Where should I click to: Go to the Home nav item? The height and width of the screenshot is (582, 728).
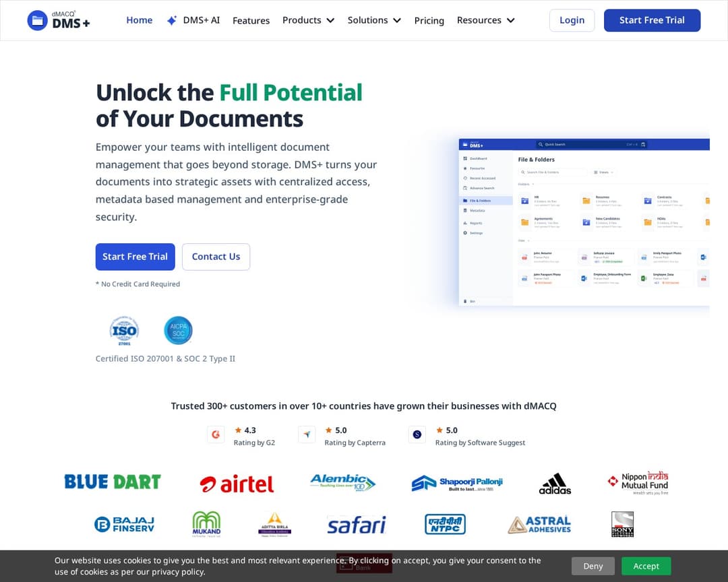pyautogui.click(x=140, y=20)
